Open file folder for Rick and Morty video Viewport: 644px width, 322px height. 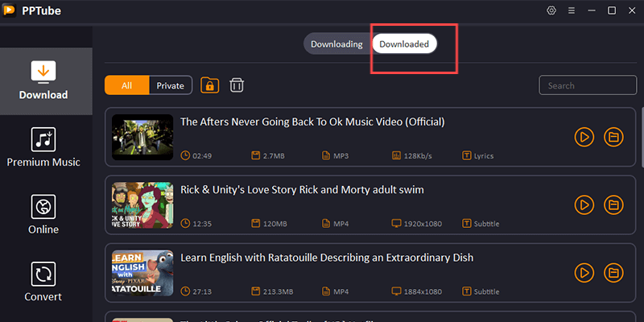[x=613, y=204]
